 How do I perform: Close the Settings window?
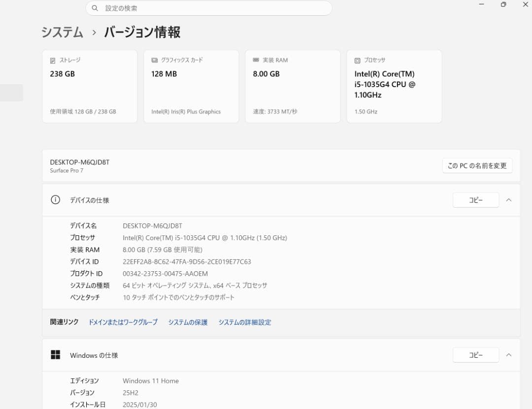click(x=525, y=4)
